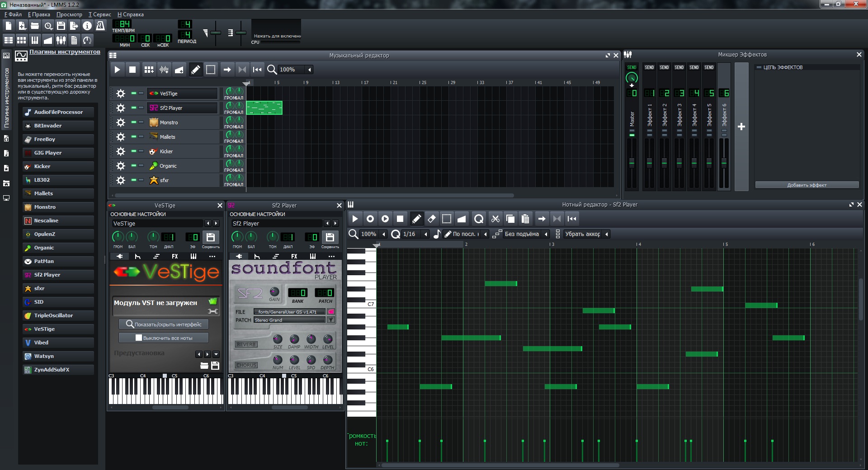Click the cut scissors icon in Piano Roll
This screenshot has width=868, height=470.
click(x=495, y=219)
